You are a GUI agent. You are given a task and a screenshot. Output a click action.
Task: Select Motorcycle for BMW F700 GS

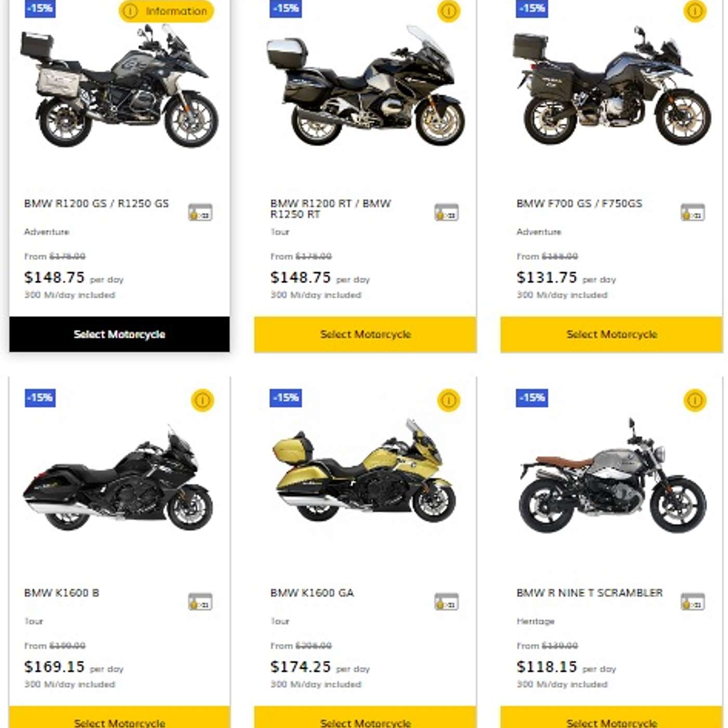pos(612,334)
